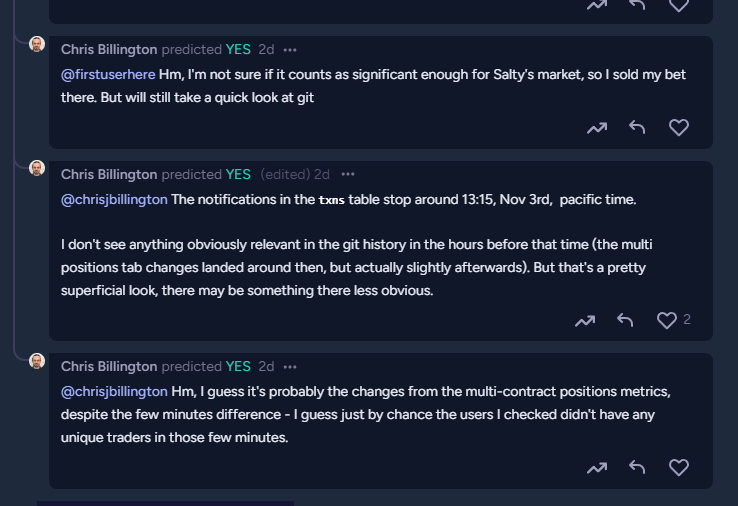This screenshot has height=506, width=738.
Task: Click Chris Billington's avatar beside the last comment
Action: coord(37,361)
